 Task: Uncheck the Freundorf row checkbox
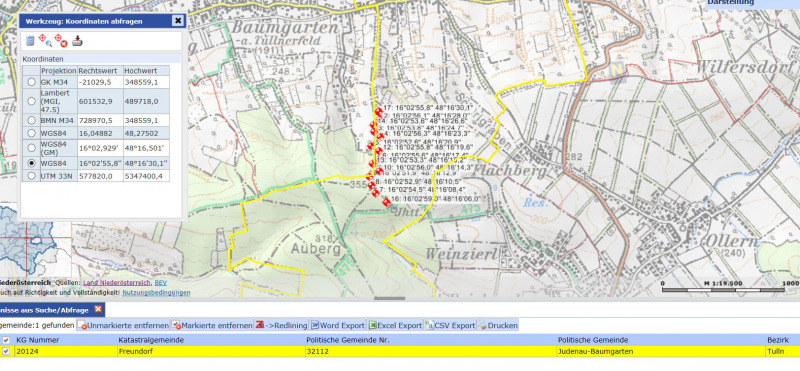(x=6, y=351)
